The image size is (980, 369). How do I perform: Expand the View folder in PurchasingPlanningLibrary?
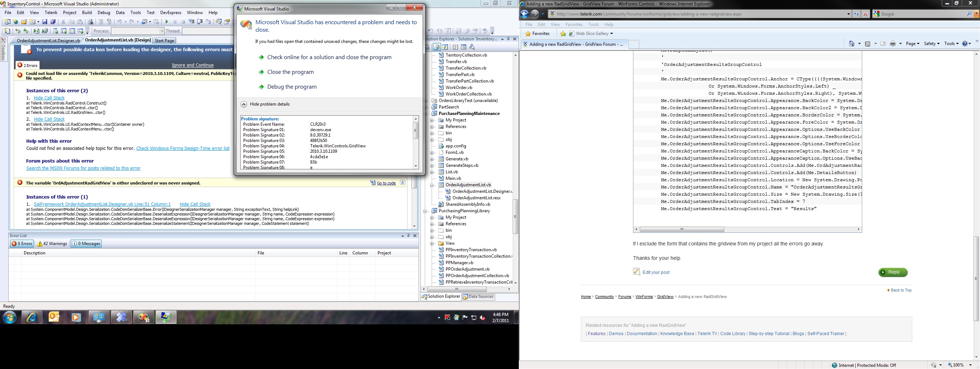click(432, 244)
